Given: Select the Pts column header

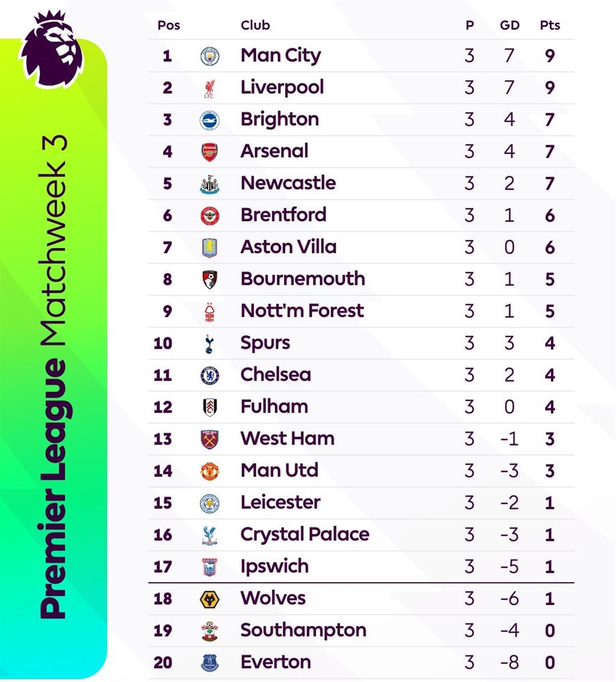Looking at the screenshot, I should 550,25.
